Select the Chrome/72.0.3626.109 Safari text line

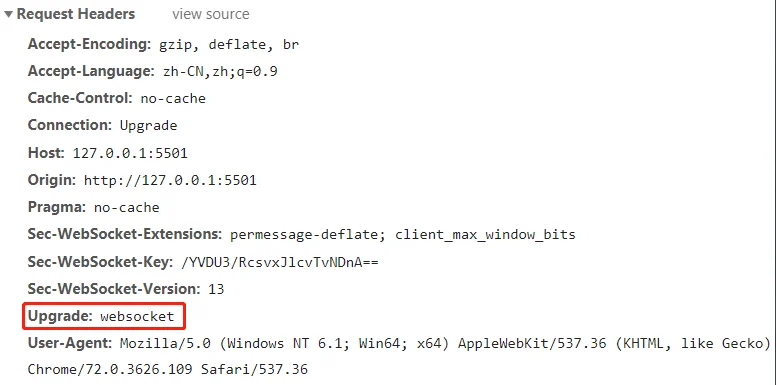click(x=168, y=369)
